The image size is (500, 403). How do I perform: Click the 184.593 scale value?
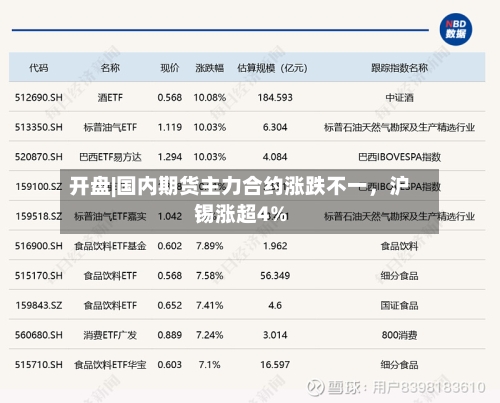tap(275, 98)
